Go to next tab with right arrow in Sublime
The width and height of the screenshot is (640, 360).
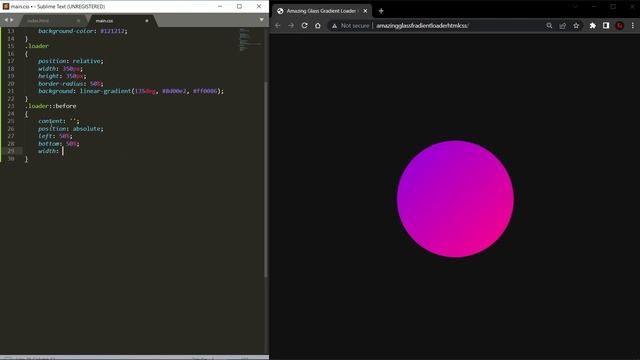click(11, 20)
